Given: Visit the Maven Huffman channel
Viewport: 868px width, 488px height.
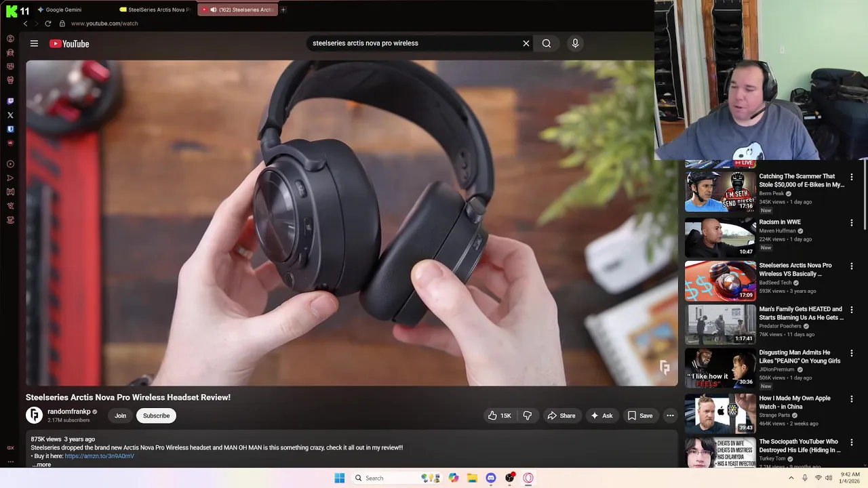Looking at the screenshot, I should tap(777, 230).
